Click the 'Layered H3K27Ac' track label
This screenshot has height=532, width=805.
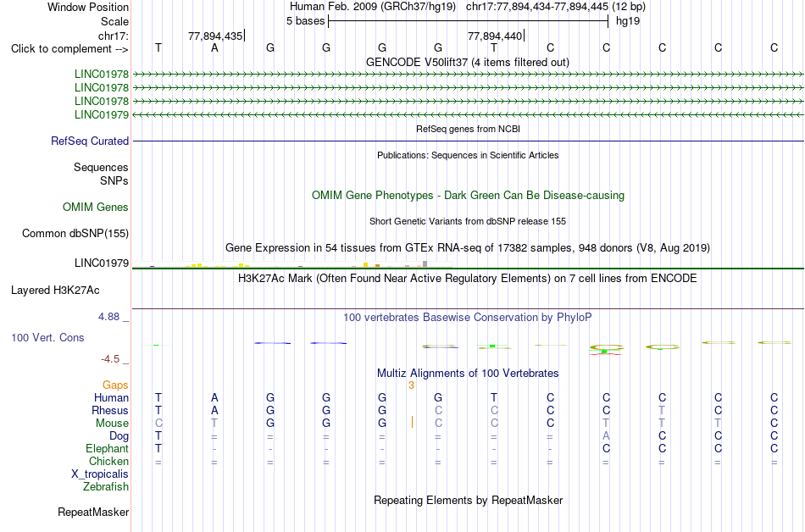pyautogui.click(x=55, y=291)
